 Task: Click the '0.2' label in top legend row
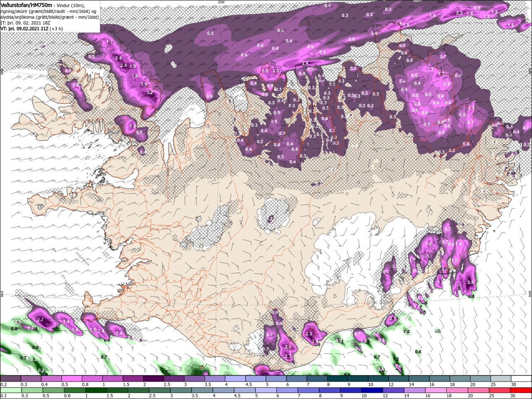pos(3,384)
